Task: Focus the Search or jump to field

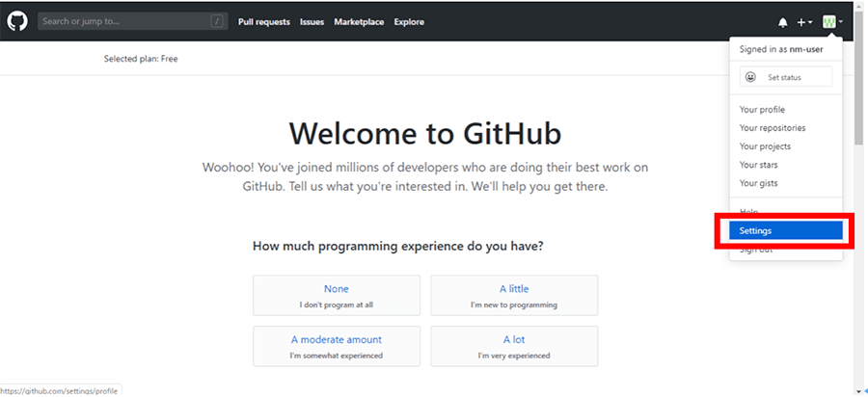Action: pyautogui.click(x=133, y=21)
